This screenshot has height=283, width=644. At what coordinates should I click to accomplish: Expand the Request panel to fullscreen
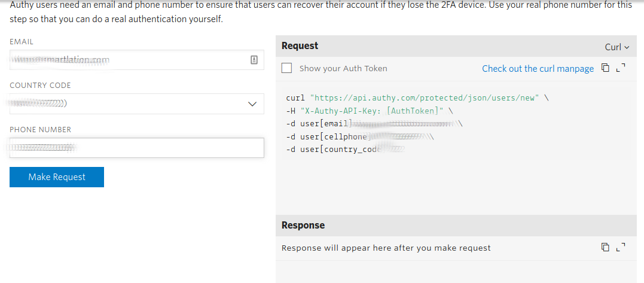(x=621, y=68)
